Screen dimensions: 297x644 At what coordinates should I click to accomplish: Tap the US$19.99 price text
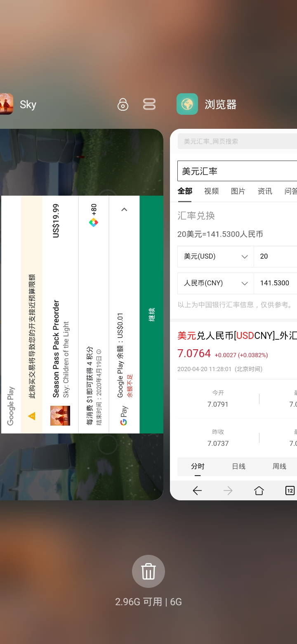(x=56, y=221)
